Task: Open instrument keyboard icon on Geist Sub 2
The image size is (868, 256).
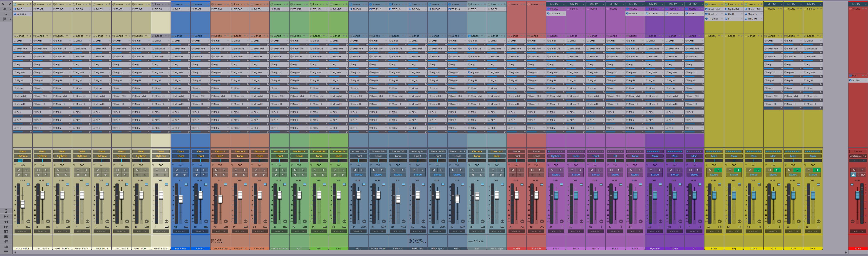Action: 48,227
